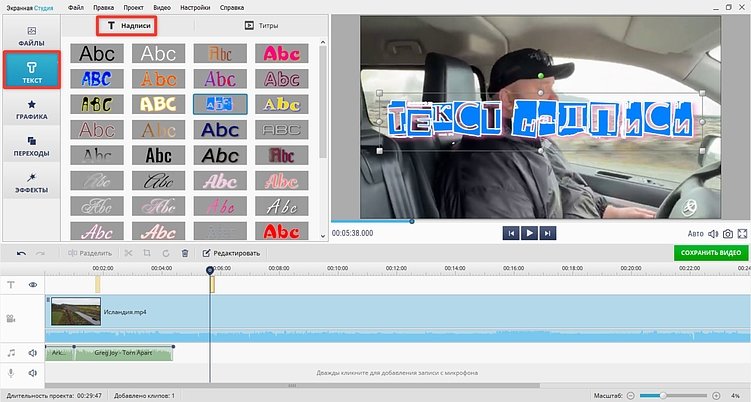Viewport: 751px width, 402px height.
Task: Click the text styles panel scrollbar
Action: pyautogui.click(x=323, y=101)
